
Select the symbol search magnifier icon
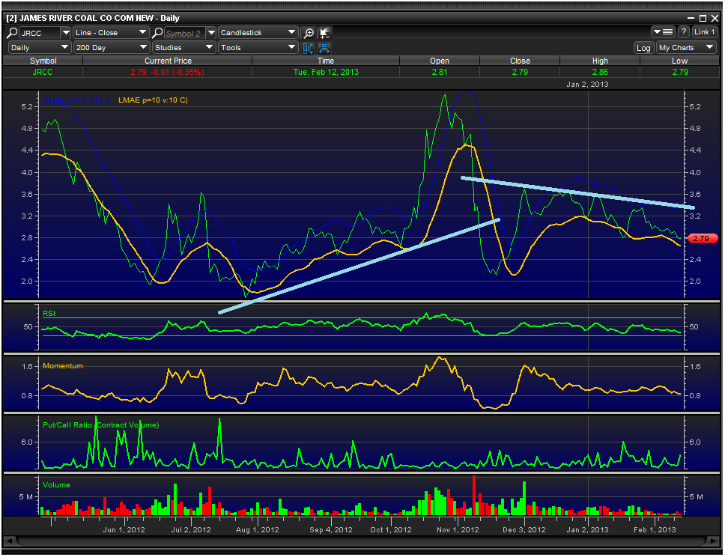(10, 33)
